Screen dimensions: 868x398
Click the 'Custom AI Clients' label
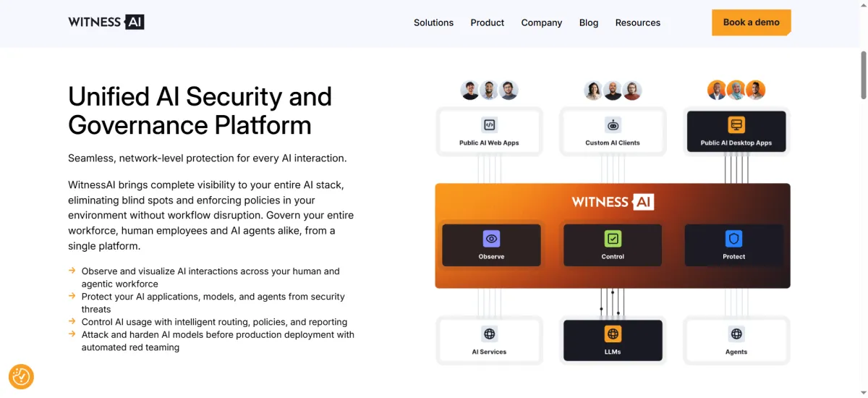pos(613,143)
